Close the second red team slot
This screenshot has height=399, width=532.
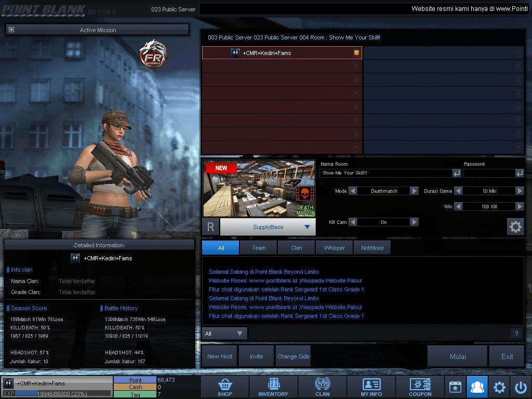pyautogui.click(x=356, y=66)
